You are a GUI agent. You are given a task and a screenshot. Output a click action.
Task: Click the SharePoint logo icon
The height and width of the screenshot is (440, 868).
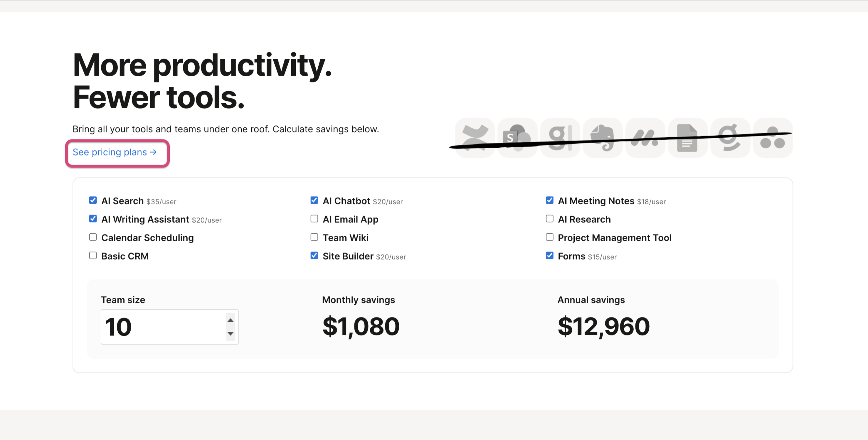click(517, 138)
